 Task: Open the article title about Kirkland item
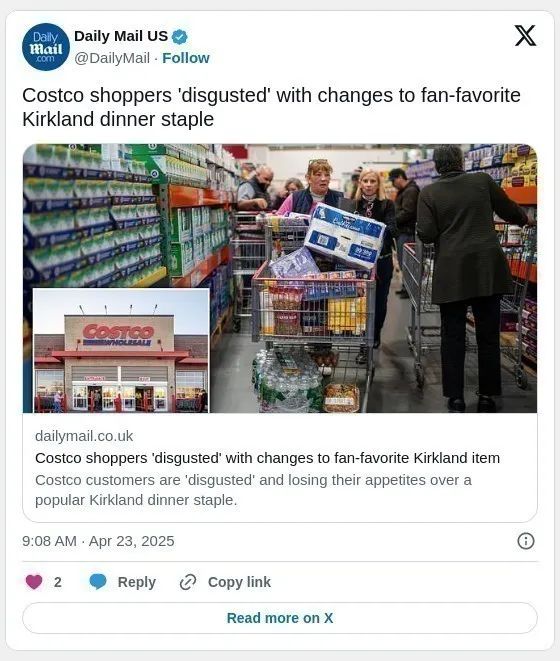tap(267, 458)
